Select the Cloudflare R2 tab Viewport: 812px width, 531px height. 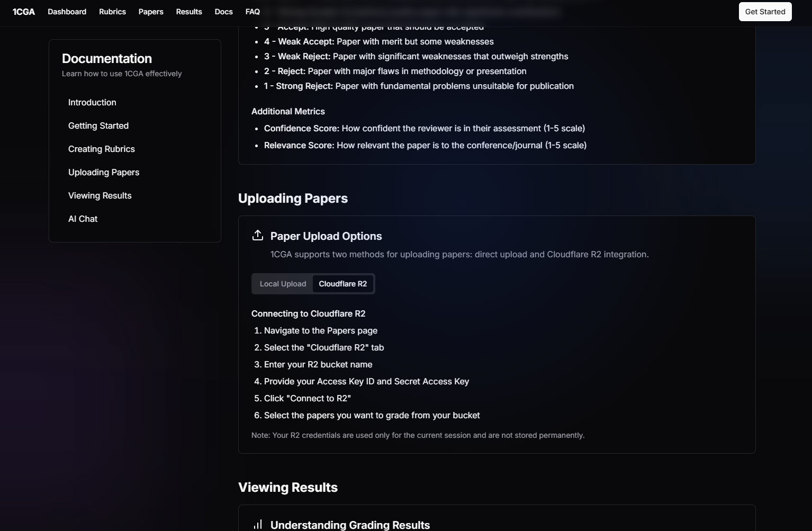[x=342, y=284]
